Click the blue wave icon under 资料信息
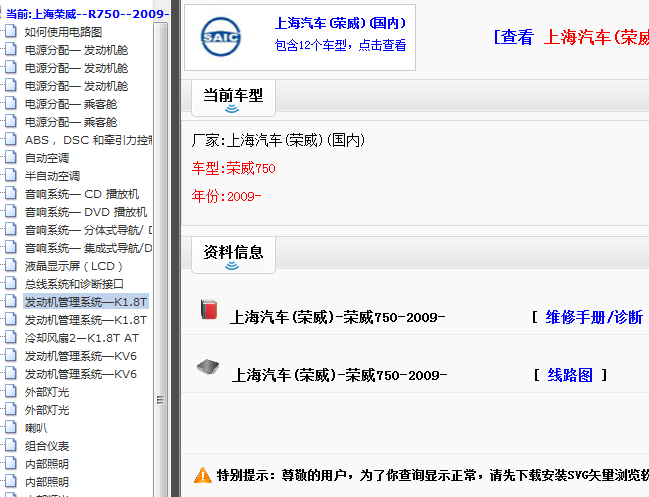Screen dimensions: 649x497 coord(232,266)
